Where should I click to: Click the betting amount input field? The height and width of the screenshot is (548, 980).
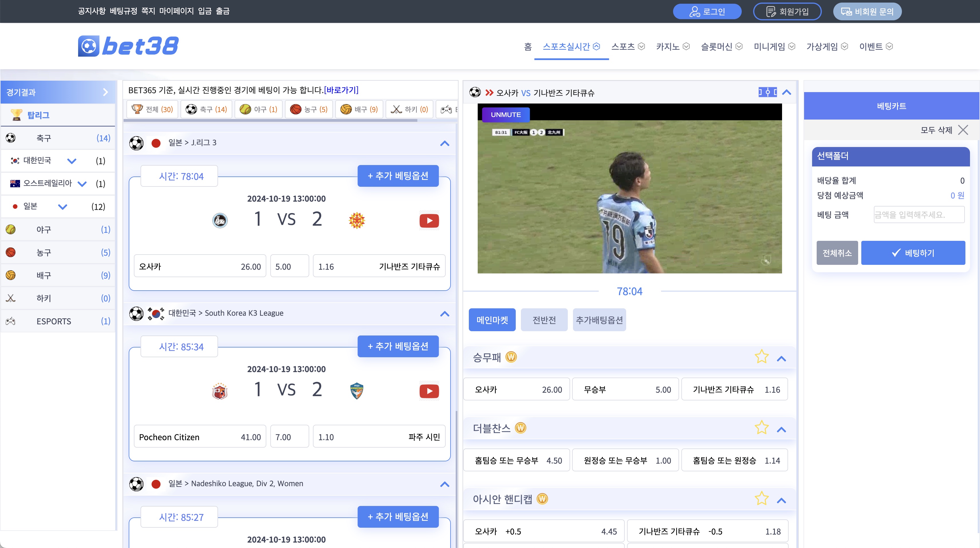click(918, 215)
